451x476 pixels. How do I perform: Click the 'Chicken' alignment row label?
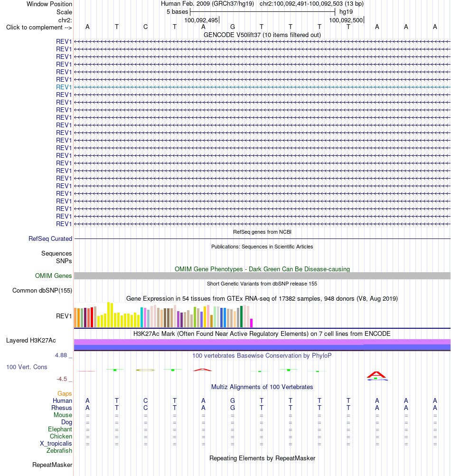(61, 436)
